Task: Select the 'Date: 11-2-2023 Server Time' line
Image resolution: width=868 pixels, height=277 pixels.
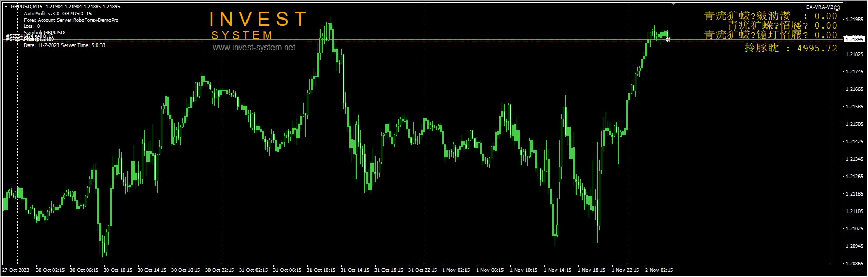Action: coord(65,45)
